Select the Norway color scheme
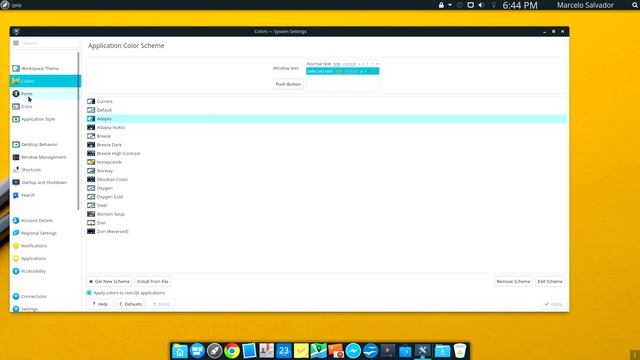This screenshot has width=640, height=360. click(x=327, y=171)
